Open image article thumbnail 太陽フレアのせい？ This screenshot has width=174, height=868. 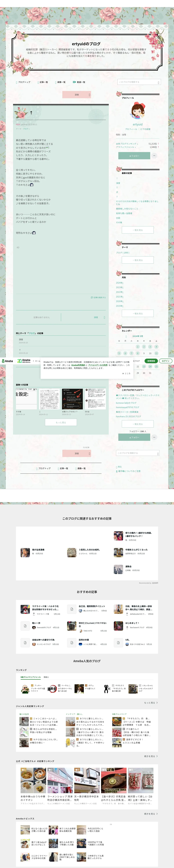coord(72,399)
